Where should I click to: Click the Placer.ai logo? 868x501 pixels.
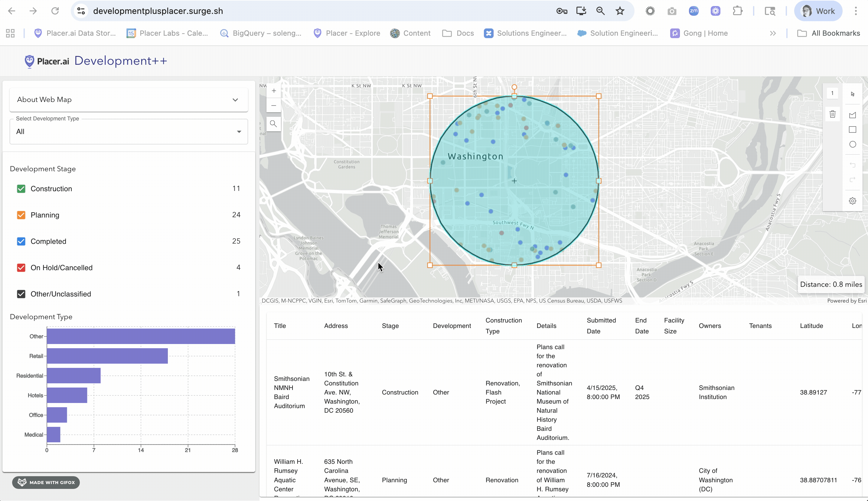pos(47,61)
